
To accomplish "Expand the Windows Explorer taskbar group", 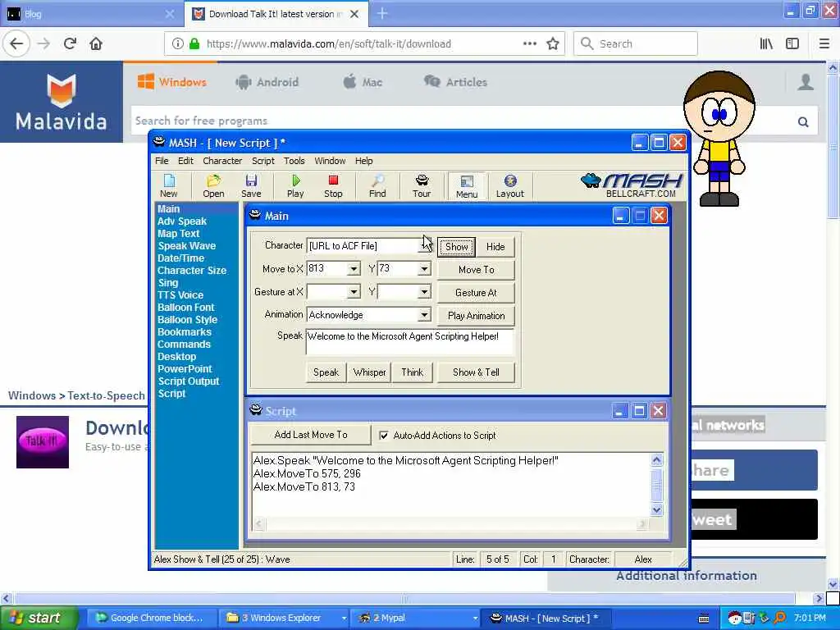I will pos(344,619).
